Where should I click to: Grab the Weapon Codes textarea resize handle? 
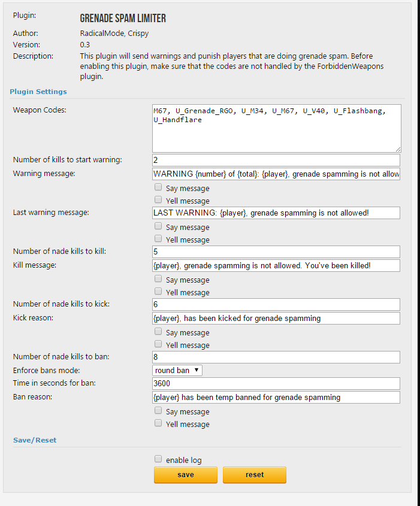point(398,149)
